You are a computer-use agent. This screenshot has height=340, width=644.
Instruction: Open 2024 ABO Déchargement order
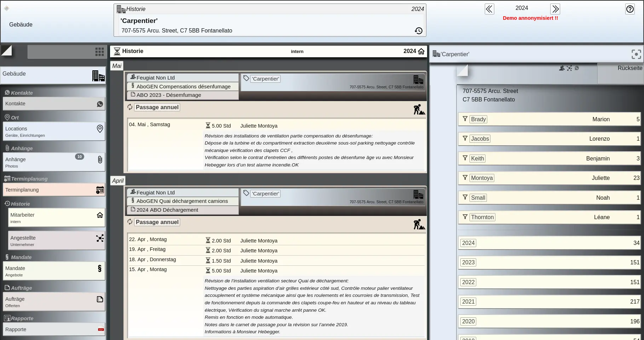183,210
